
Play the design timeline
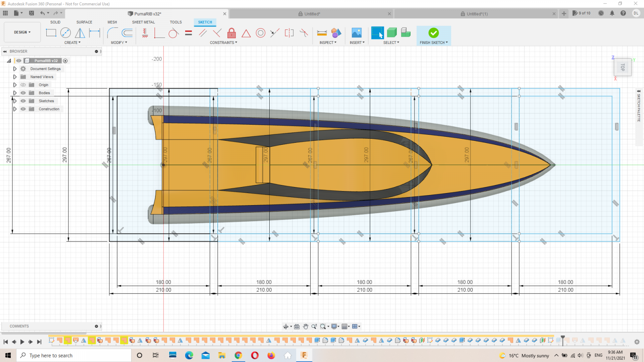point(22,342)
